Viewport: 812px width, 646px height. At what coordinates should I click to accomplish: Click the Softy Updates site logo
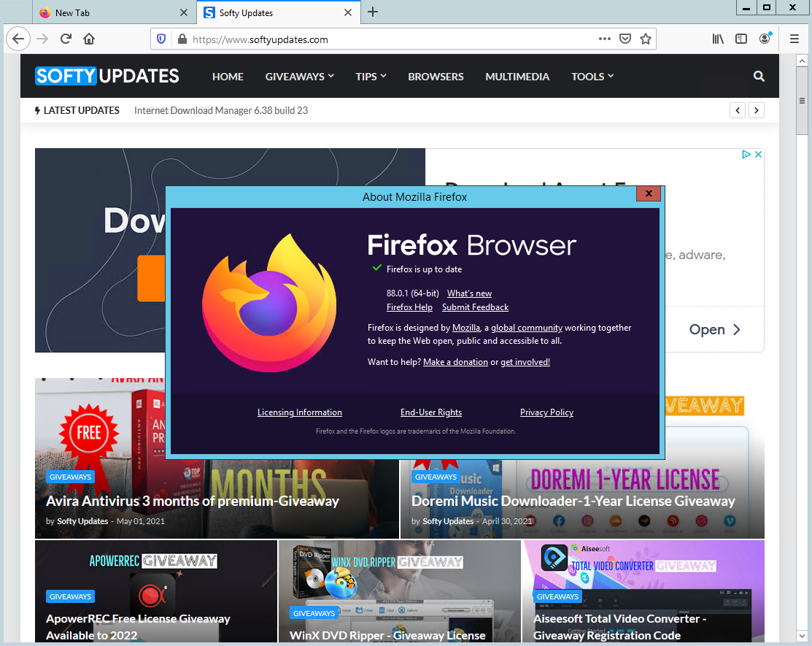[107, 76]
